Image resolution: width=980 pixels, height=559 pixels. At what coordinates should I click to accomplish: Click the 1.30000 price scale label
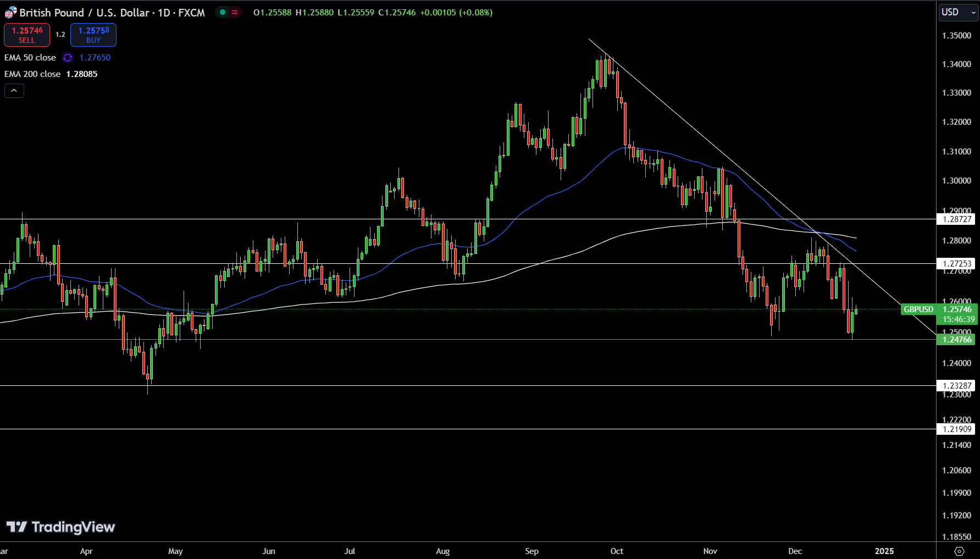coord(957,181)
